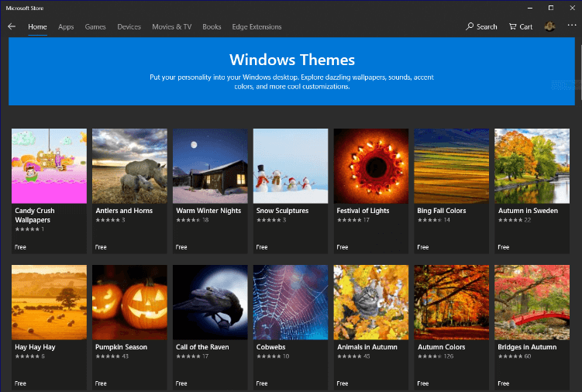Open the Games tab
The image size is (582, 392).
pos(95,26)
